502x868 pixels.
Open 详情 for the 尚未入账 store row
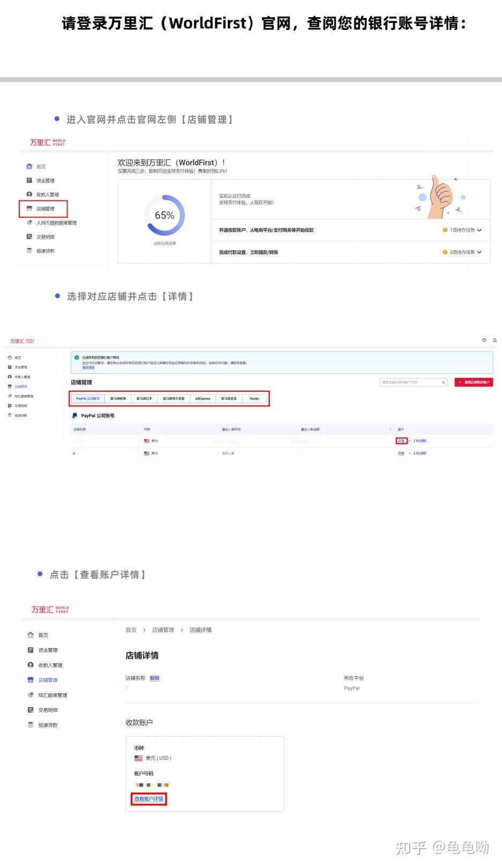click(x=401, y=454)
